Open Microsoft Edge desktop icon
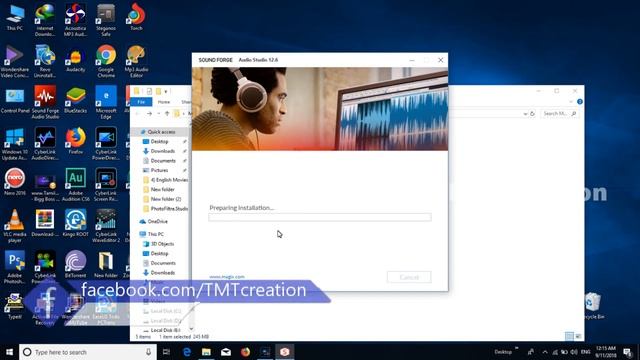Screen dimensions: 640x360 (x=106, y=103)
